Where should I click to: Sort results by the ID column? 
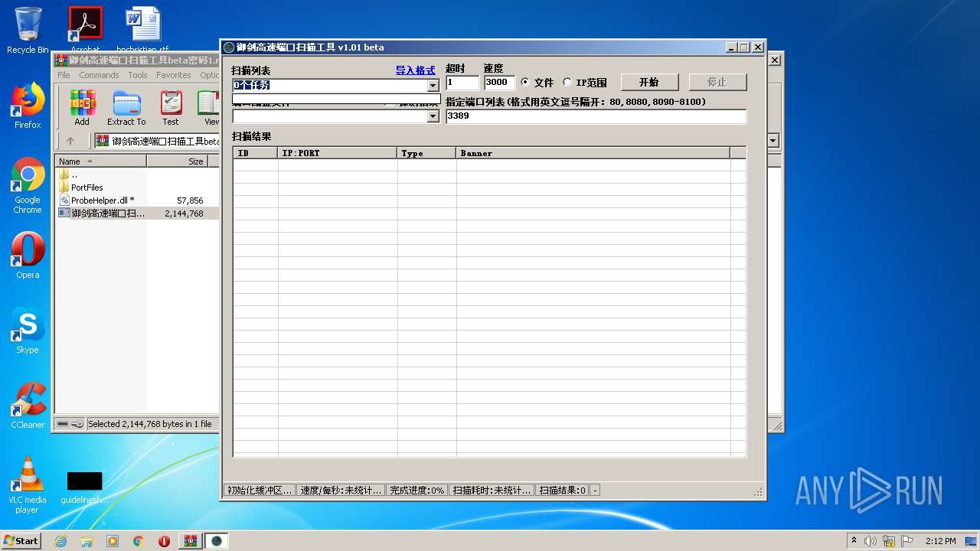[256, 153]
